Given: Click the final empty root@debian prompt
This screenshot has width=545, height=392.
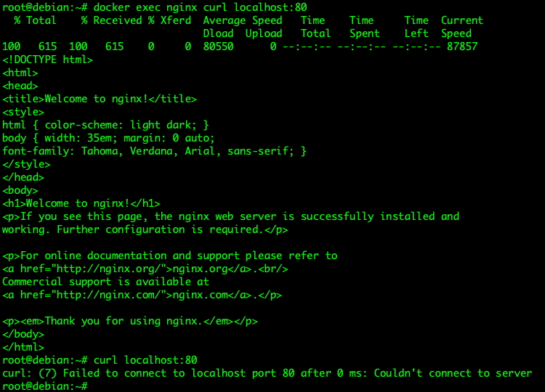Looking at the screenshot, I should (45, 386).
